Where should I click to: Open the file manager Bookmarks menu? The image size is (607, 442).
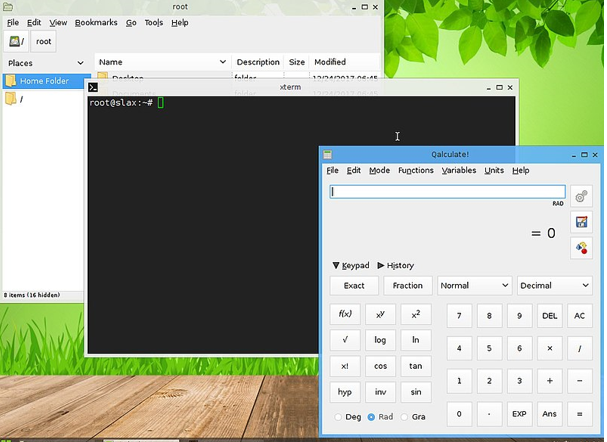[x=96, y=22]
